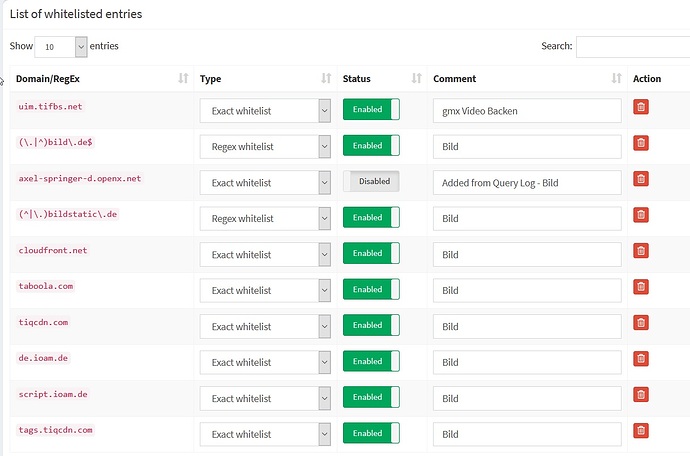Remove de.ioam.de using the trash button
Screen dimensions: 690x456
641,359
